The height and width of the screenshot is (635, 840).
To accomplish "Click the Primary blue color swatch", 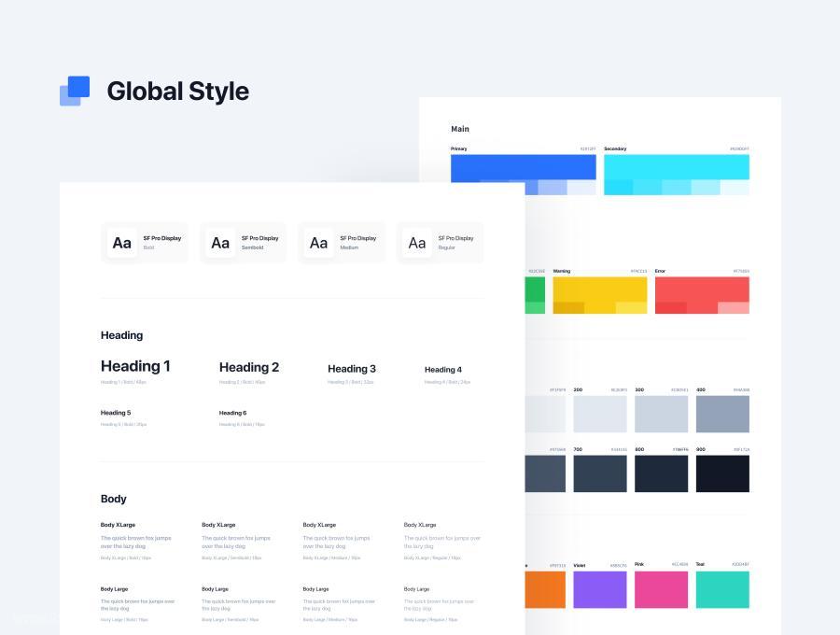I will (x=524, y=168).
